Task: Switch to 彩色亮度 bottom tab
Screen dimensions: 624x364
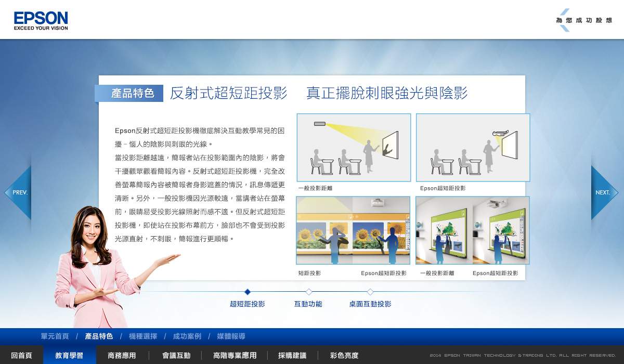Action: click(x=344, y=356)
